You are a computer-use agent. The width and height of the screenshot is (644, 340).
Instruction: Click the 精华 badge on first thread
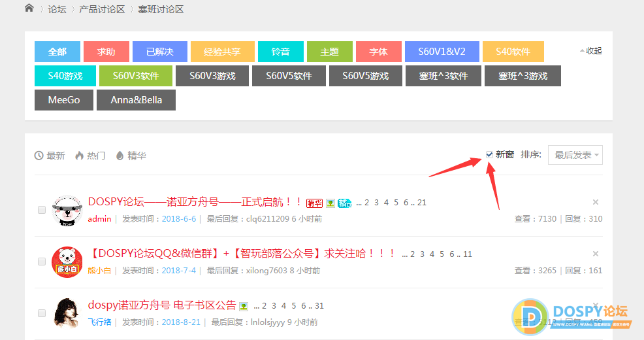(x=314, y=203)
